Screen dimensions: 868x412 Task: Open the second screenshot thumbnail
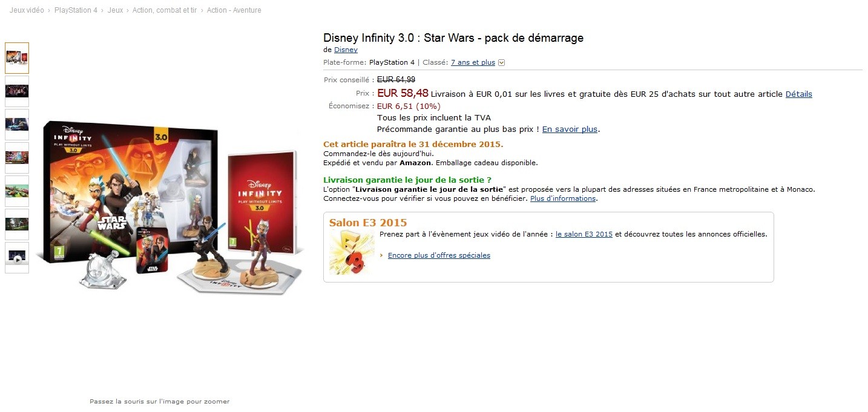click(17, 91)
